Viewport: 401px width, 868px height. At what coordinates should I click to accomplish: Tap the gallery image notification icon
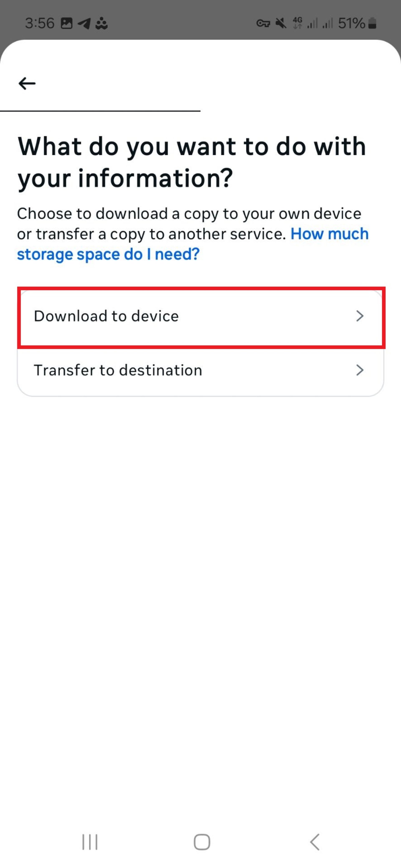click(66, 23)
